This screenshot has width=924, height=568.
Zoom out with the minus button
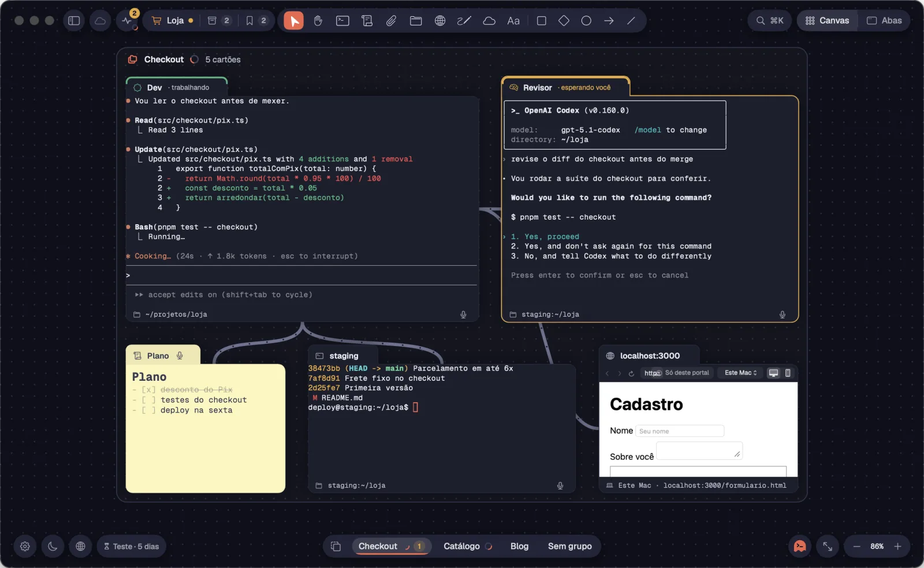[856, 546]
